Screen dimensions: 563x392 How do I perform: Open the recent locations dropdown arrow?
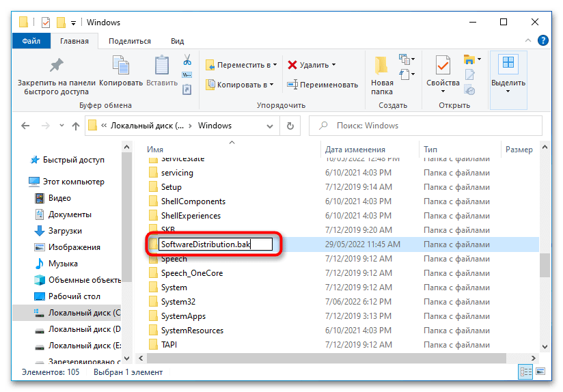pyautogui.click(x=61, y=125)
